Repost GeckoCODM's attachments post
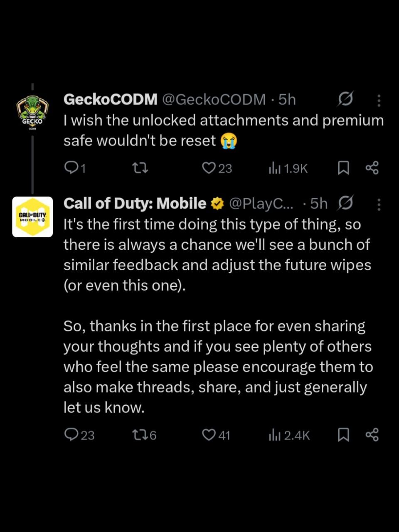The image size is (399, 532). click(140, 168)
